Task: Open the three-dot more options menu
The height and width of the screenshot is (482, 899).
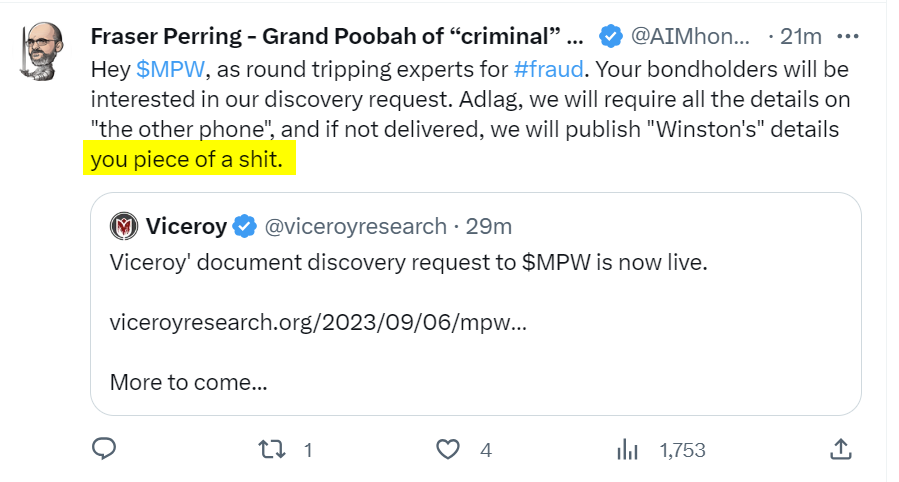Action: coord(847,37)
